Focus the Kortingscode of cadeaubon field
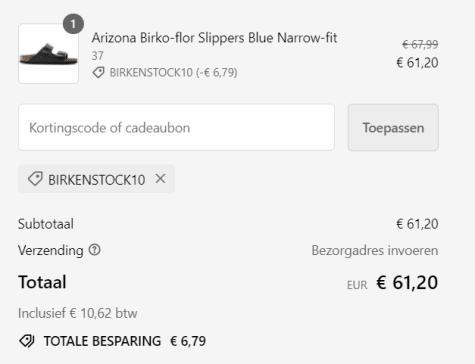The height and width of the screenshot is (364, 475). pyautogui.click(x=176, y=127)
